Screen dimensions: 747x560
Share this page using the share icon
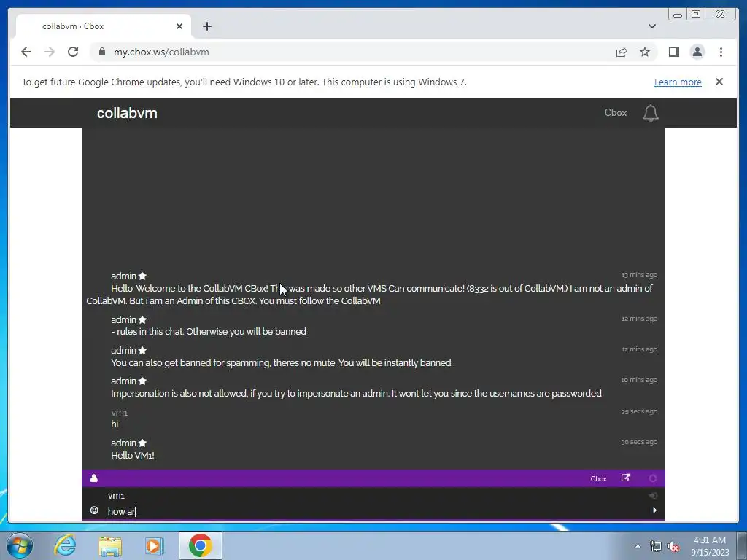(x=622, y=52)
